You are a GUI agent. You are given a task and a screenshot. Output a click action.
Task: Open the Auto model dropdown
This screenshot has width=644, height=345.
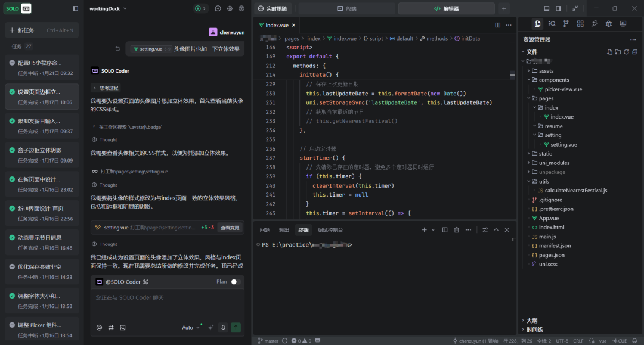click(x=190, y=327)
